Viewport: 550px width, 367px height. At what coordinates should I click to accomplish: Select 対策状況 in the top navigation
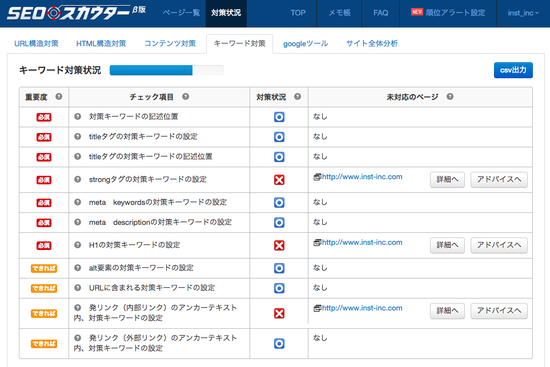pyautogui.click(x=226, y=13)
